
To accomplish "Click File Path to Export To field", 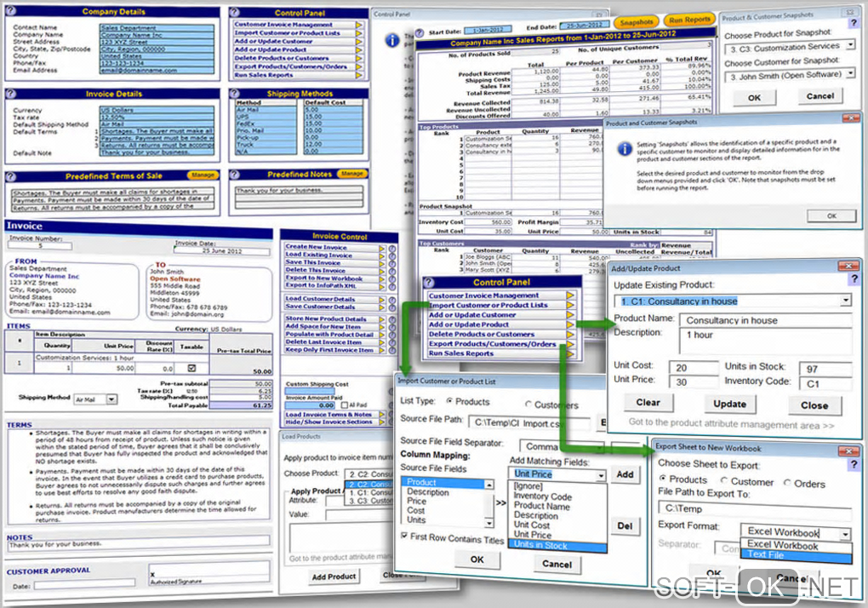I will tap(755, 510).
